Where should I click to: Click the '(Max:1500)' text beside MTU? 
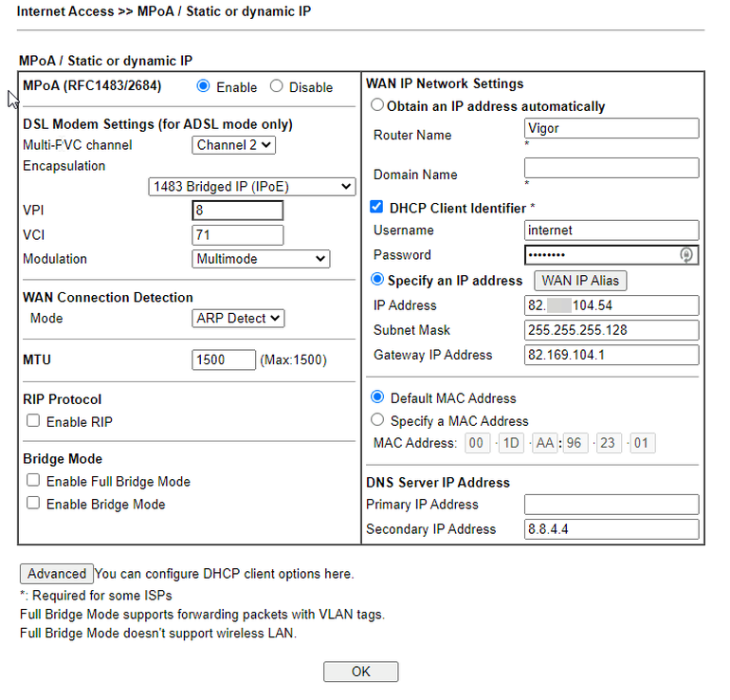[x=293, y=360]
